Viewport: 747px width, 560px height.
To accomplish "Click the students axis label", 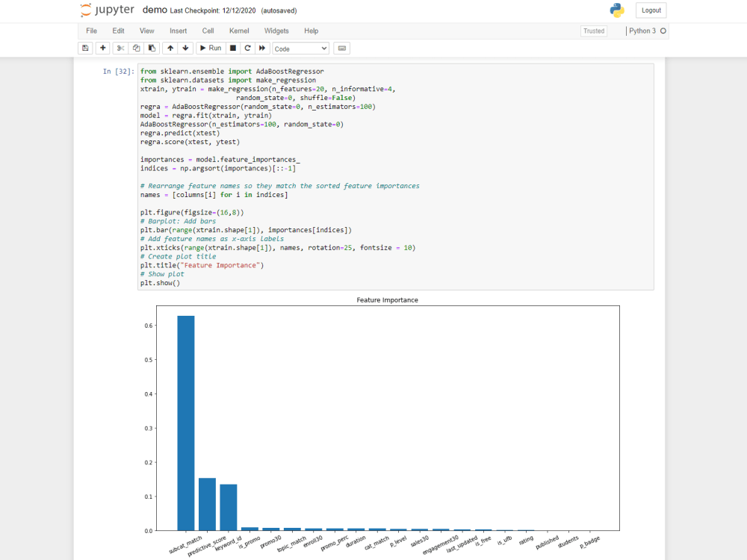I will [x=568, y=542].
